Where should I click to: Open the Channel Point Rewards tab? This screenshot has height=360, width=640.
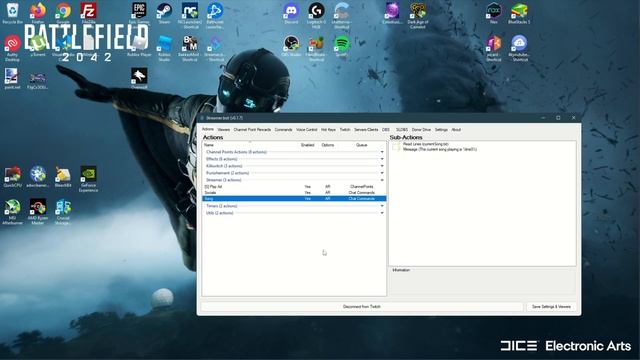252,129
